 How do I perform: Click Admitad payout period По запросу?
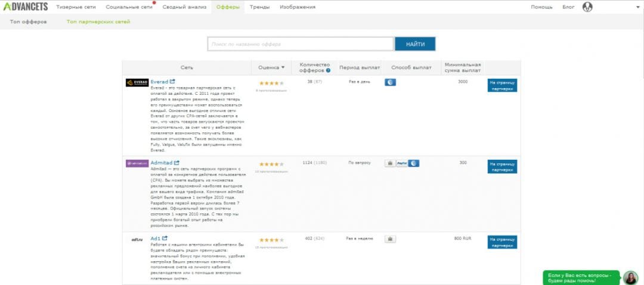[x=360, y=163]
